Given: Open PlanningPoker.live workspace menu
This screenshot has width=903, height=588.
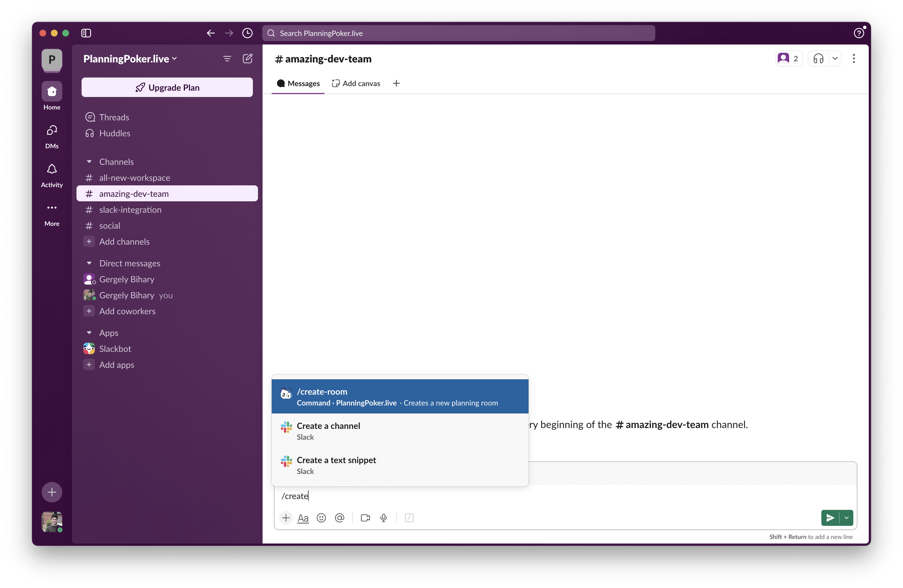Looking at the screenshot, I should click(x=130, y=58).
